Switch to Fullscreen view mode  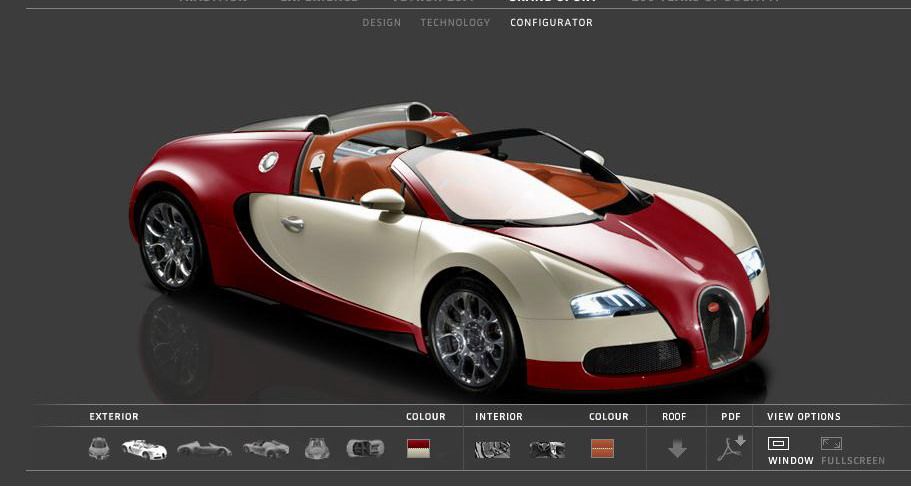852,451
